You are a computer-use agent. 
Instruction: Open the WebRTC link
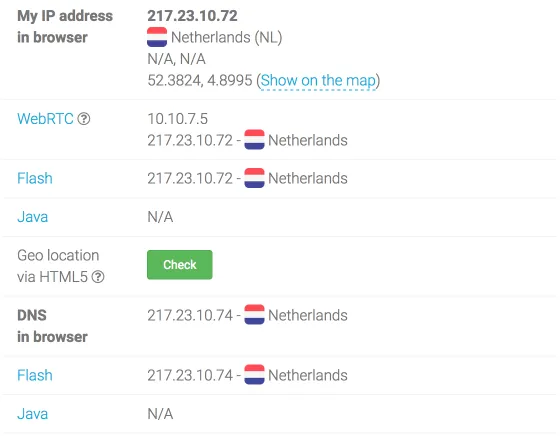45,119
